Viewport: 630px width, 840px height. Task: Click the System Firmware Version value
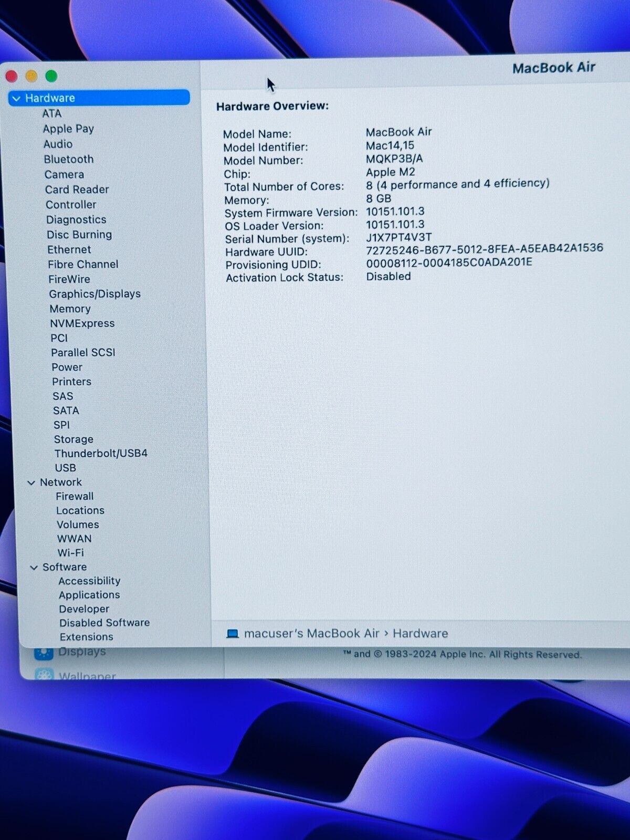coord(395,212)
